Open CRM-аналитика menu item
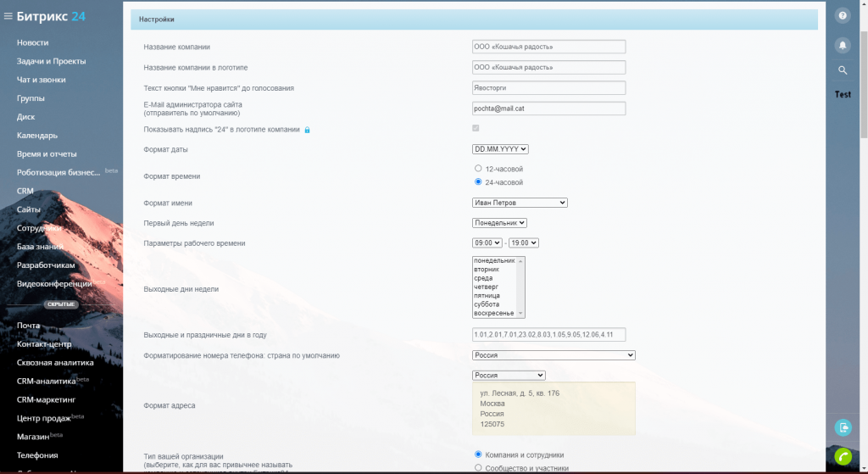The width and height of the screenshot is (868, 474). click(x=46, y=381)
